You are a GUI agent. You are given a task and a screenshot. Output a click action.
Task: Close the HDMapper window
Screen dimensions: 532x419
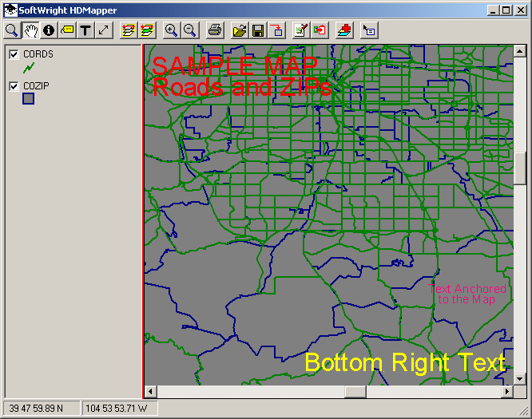point(521,10)
